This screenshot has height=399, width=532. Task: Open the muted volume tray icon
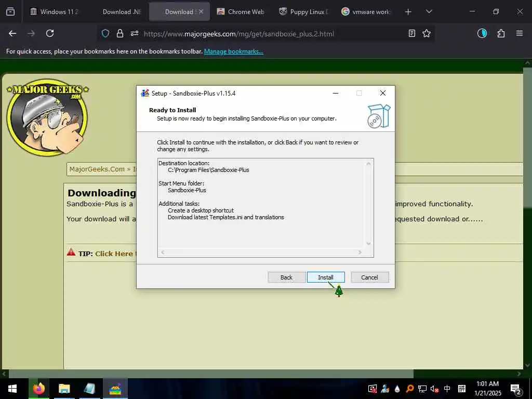[434, 389]
